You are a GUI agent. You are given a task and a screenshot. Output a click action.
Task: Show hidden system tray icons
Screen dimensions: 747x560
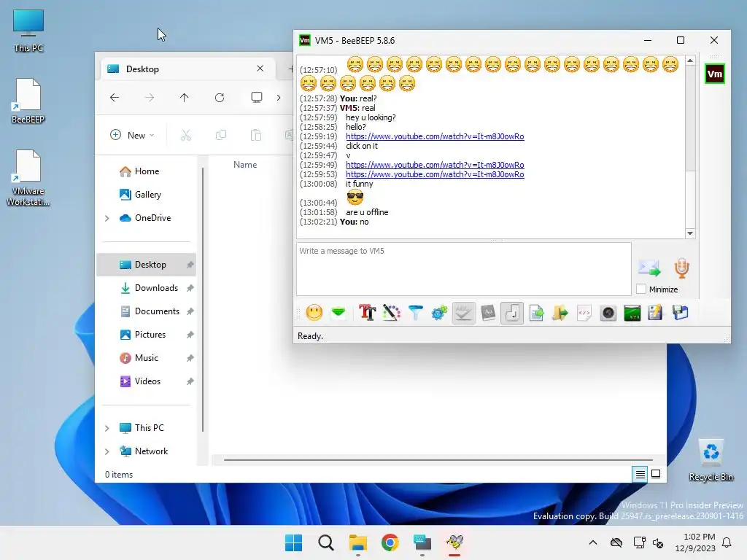592,542
